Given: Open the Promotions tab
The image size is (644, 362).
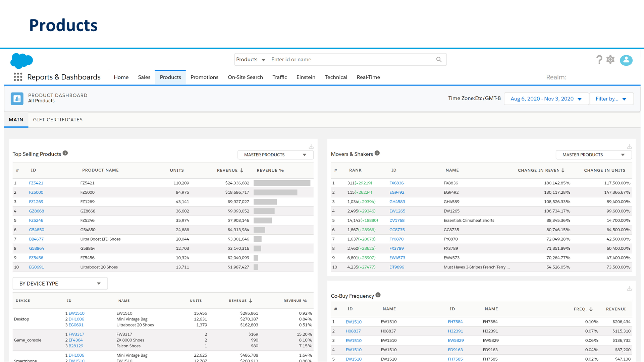Looking at the screenshot, I should pyautogui.click(x=204, y=77).
